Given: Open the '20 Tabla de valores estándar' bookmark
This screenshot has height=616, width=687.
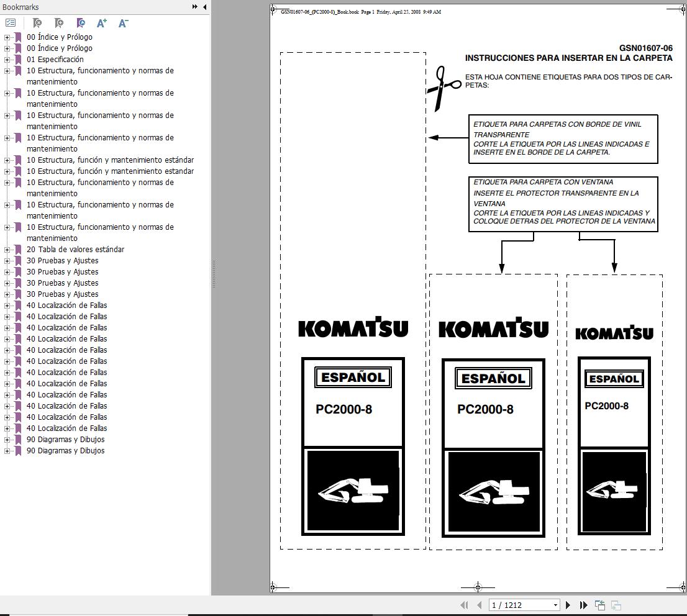Looking at the screenshot, I should pyautogui.click(x=75, y=249).
